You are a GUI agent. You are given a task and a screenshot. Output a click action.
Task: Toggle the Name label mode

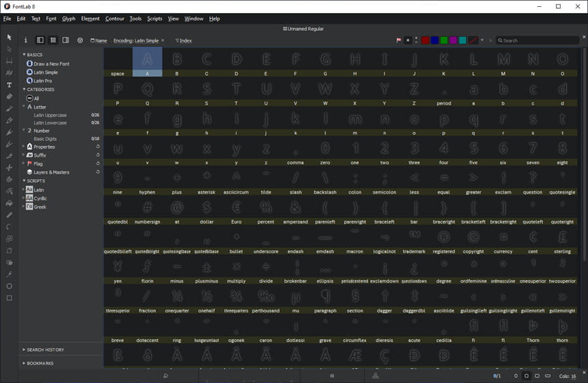(x=98, y=40)
